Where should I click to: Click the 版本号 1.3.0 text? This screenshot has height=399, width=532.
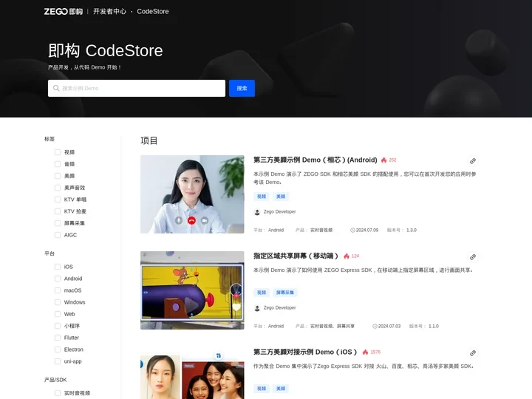tap(402, 230)
